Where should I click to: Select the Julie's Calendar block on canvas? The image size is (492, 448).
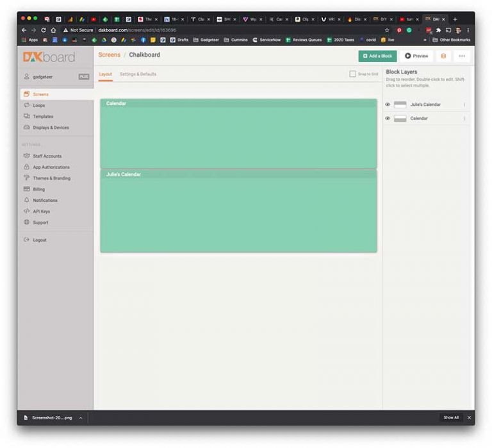point(238,212)
